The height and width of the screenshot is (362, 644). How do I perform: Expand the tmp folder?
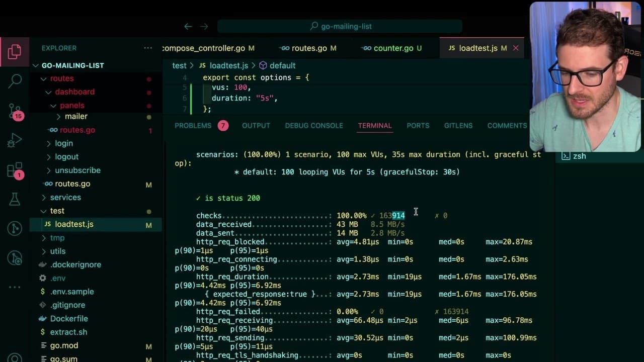click(x=96, y=237)
